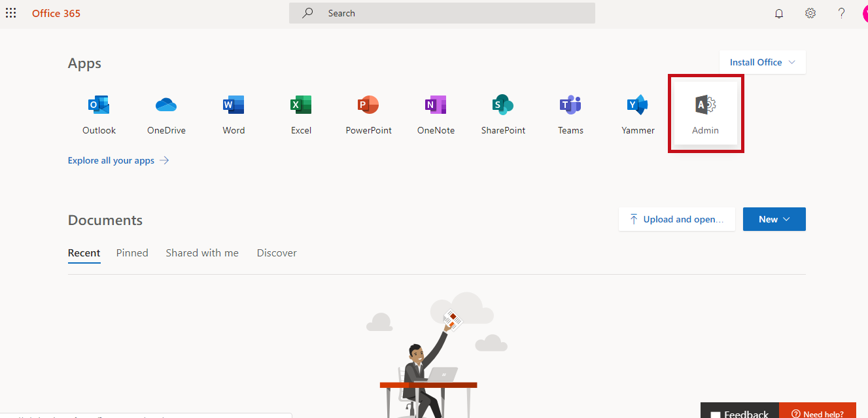Launch OneDrive from Apps
This screenshot has width=868, height=418.
coord(166,114)
